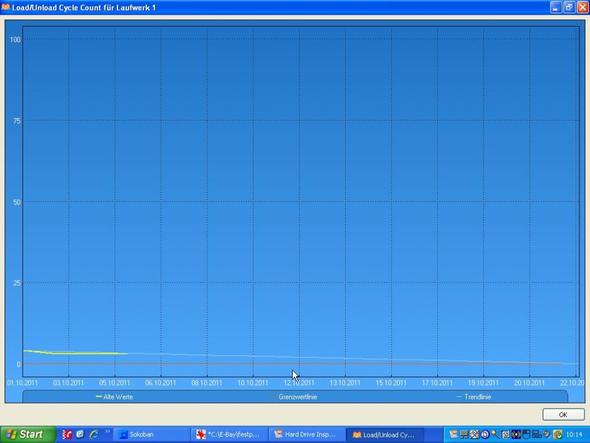Minimize the Load/Unload Cycle Count window
The height and width of the screenshot is (443, 590).
556,7
